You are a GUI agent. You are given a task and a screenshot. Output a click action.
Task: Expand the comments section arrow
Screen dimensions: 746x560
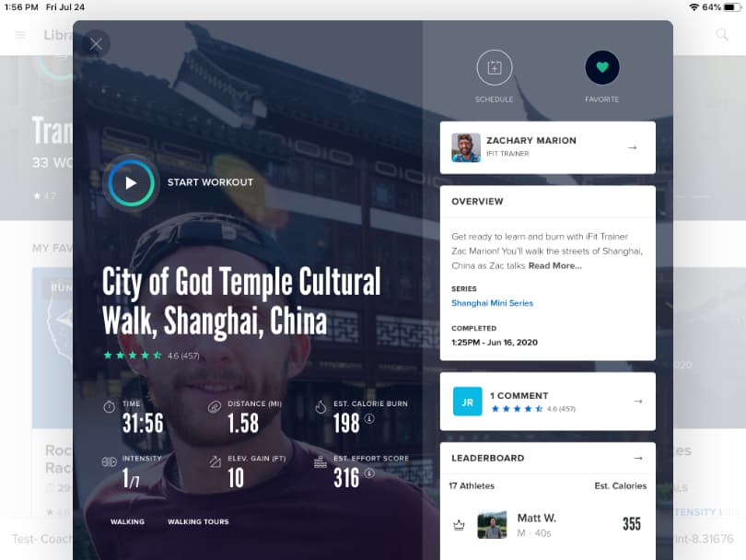pos(637,402)
